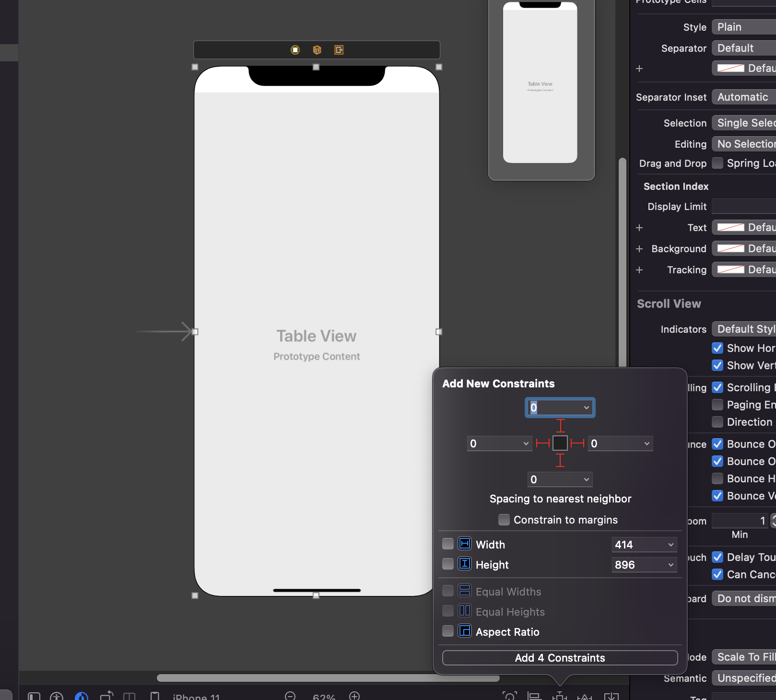Image resolution: width=776 pixels, height=700 pixels.
Task: Toggle the light/dark appearance icon
Action: pos(82,696)
